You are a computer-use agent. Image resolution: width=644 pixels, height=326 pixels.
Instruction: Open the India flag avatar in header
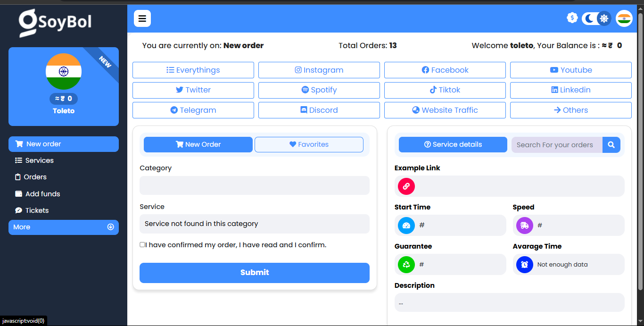point(624,18)
